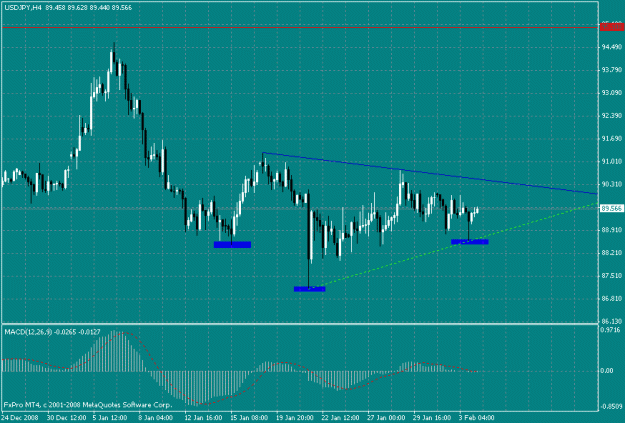Screen dimensions: 625x423
Task: Select the blue descending trendline
Action: pyautogui.click(x=430, y=173)
